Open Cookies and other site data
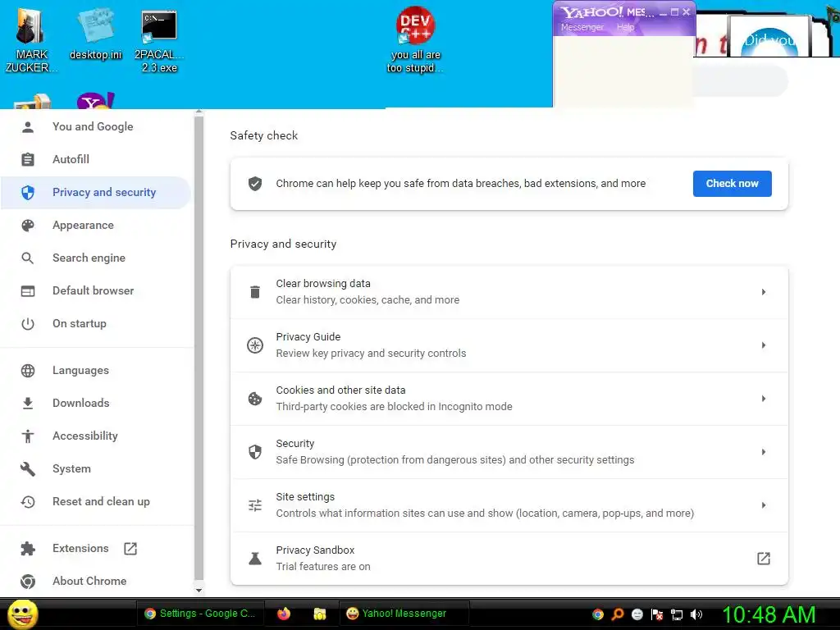840x630 pixels. click(x=509, y=399)
